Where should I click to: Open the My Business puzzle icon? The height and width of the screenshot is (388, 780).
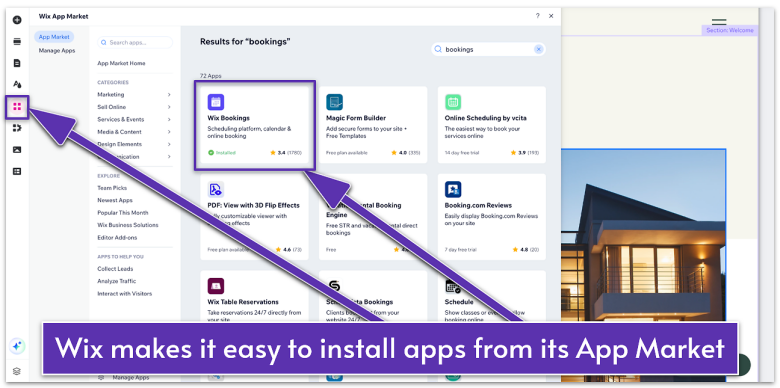tap(17, 128)
